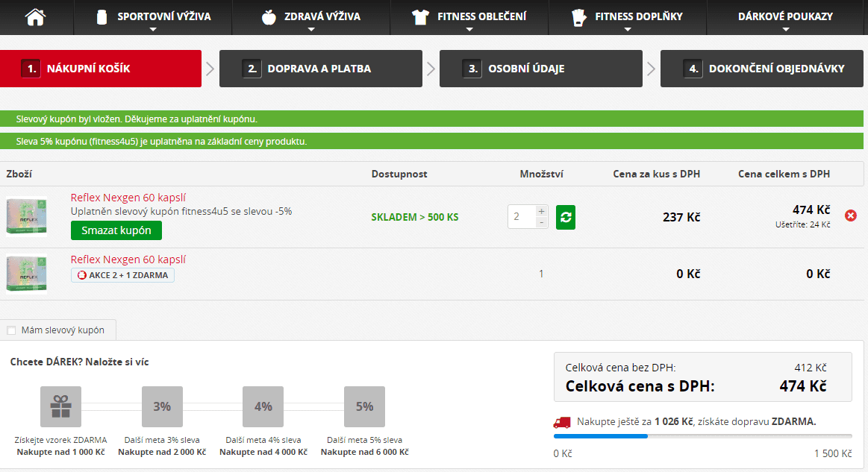The width and height of the screenshot is (868, 472).
Task: Remove Reflex Nexgen with red X icon
Action: [851, 215]
